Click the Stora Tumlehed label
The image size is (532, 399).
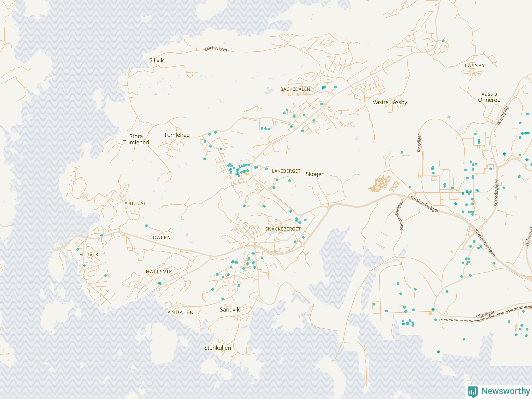point(136,139)
